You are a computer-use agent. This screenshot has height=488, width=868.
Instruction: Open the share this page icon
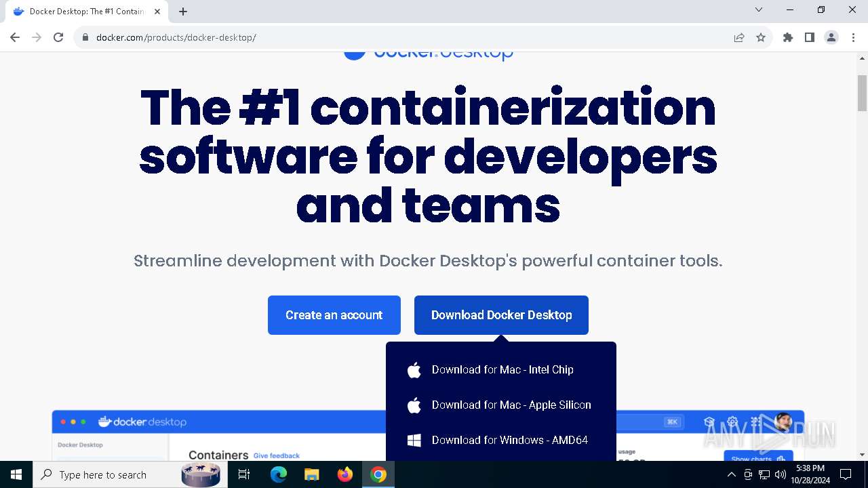(739, 37)
